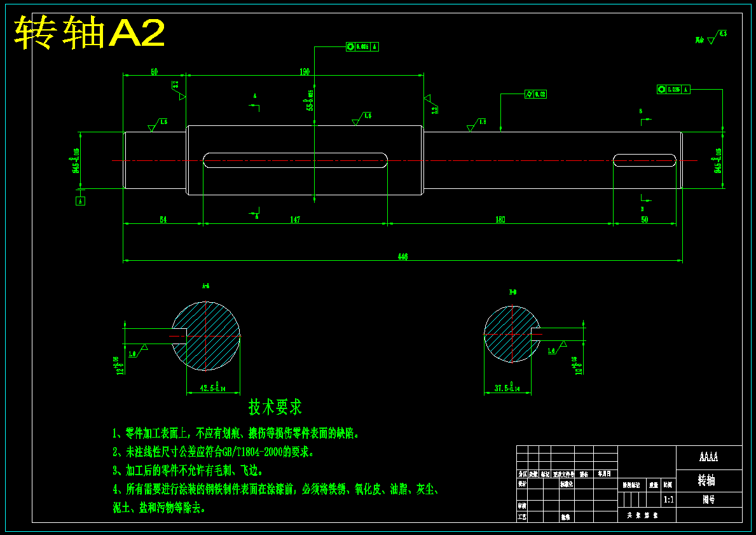Viewport: 756px width, 535px height.
Task: Select requirement line 2 citing GB/T1804-2000
Action: (x=213, y=452)
